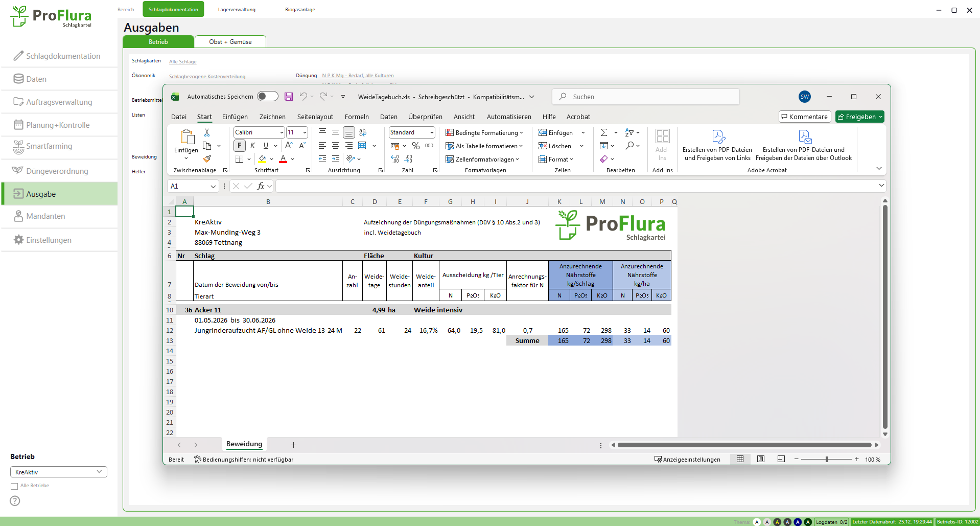Switch to Page Break preview view icon

coord(781,459)
